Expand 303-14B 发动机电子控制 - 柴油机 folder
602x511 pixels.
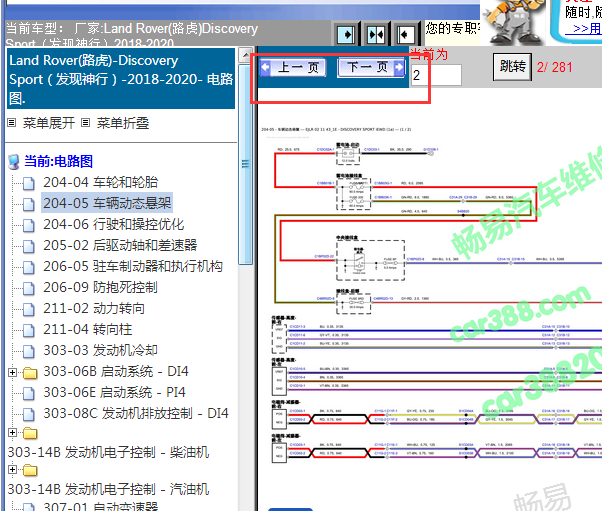tap(12, 433)
